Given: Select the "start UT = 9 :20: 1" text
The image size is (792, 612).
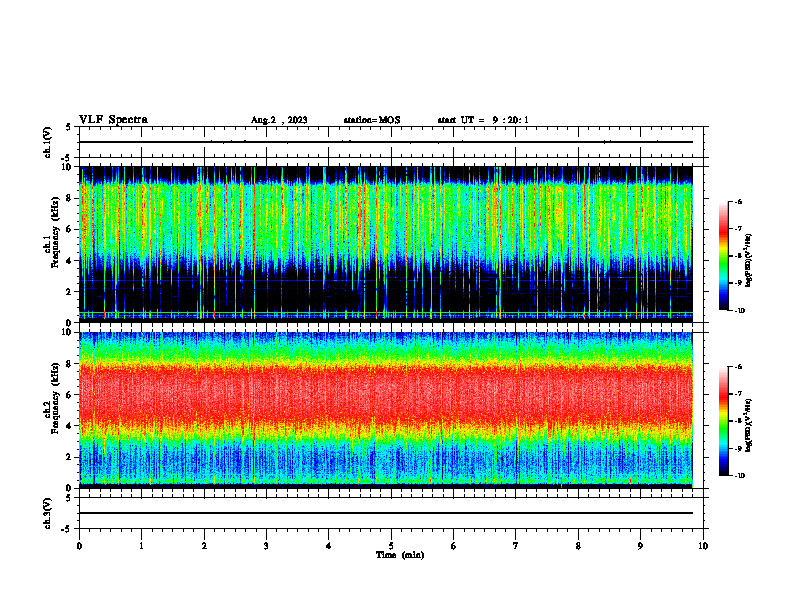Looking at the screenshot, I should click(483, 120).
